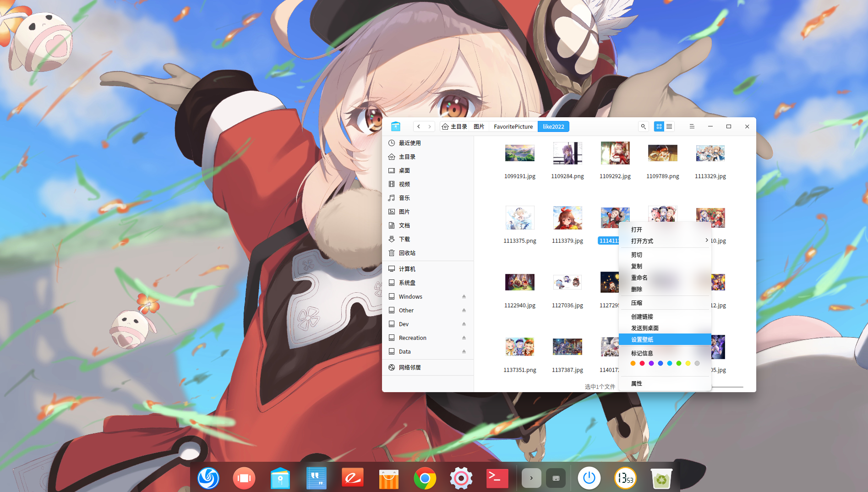The image size is (868, 492).
Task: Click the Properties option in menu
Action: coord(636,383)
